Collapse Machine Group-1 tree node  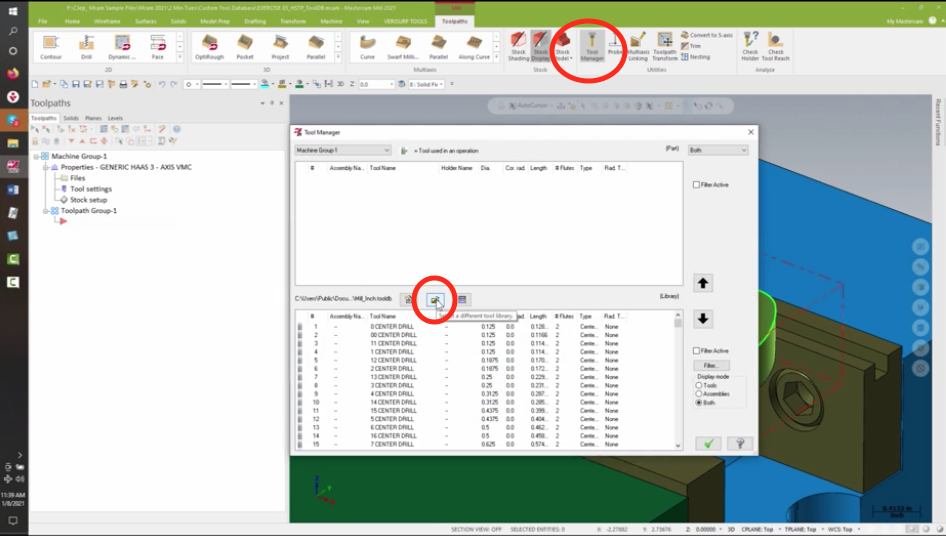point(36,156)
